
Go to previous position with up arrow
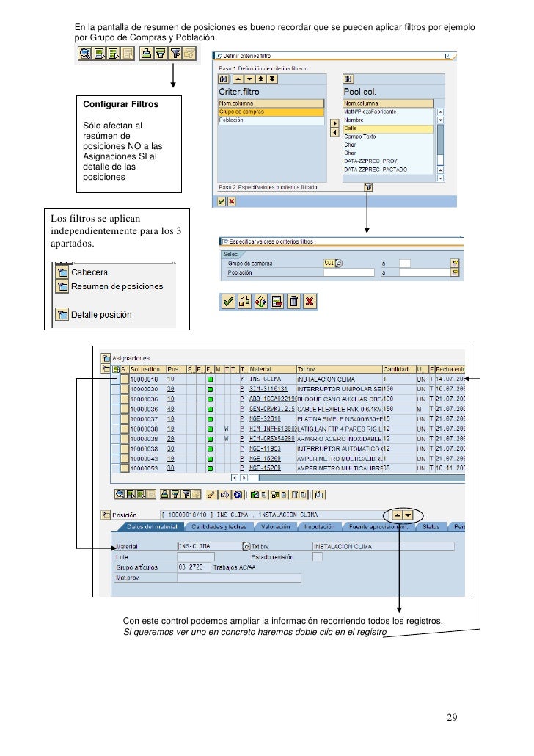click(x=397, y=515)
